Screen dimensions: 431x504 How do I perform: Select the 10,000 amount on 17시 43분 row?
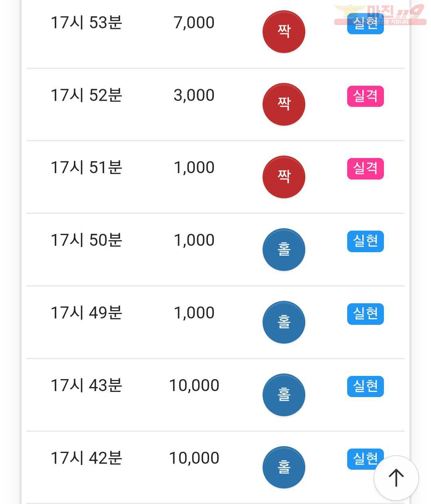194,385
